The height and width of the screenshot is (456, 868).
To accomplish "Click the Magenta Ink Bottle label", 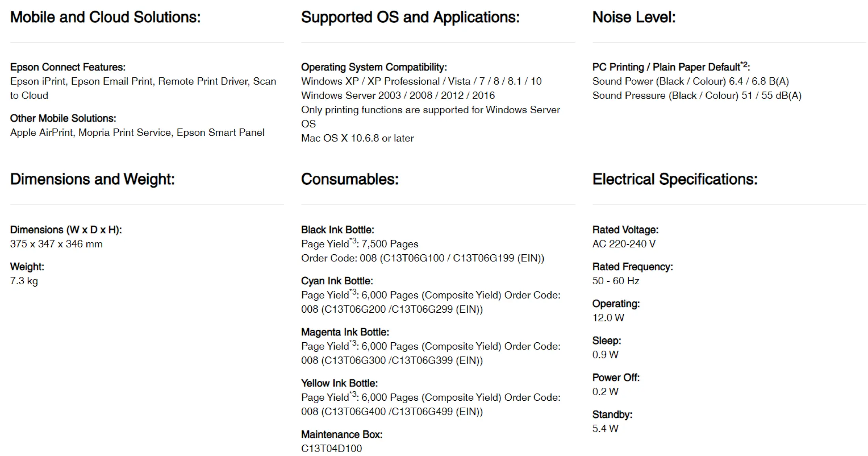I will [x=345, y=332].
